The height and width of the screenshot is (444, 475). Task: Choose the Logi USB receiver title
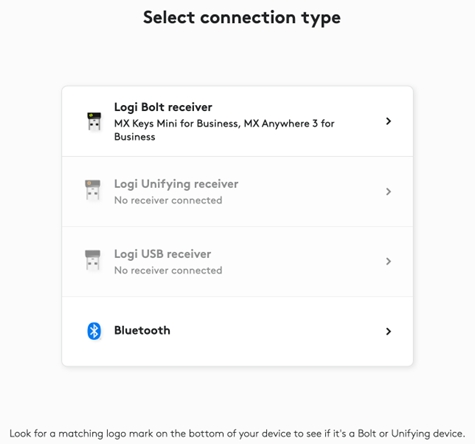[x=162, y=254]
